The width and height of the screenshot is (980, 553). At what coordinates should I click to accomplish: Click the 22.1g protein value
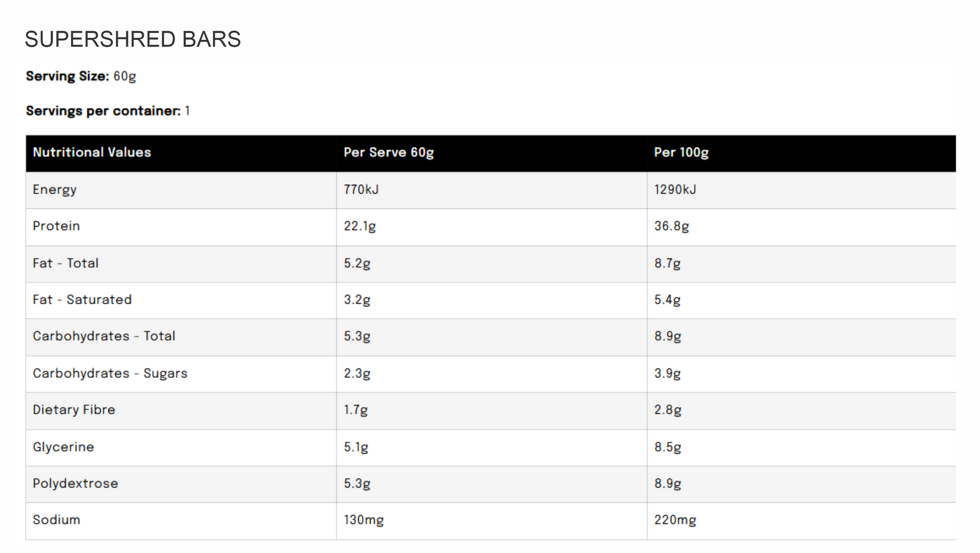click(x=360, y=227)
